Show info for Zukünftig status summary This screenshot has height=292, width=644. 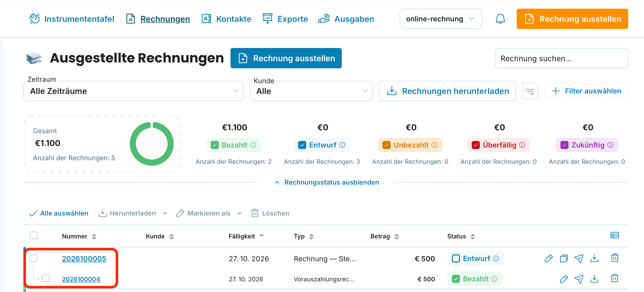pyautogui.click(x=610, y=145)
